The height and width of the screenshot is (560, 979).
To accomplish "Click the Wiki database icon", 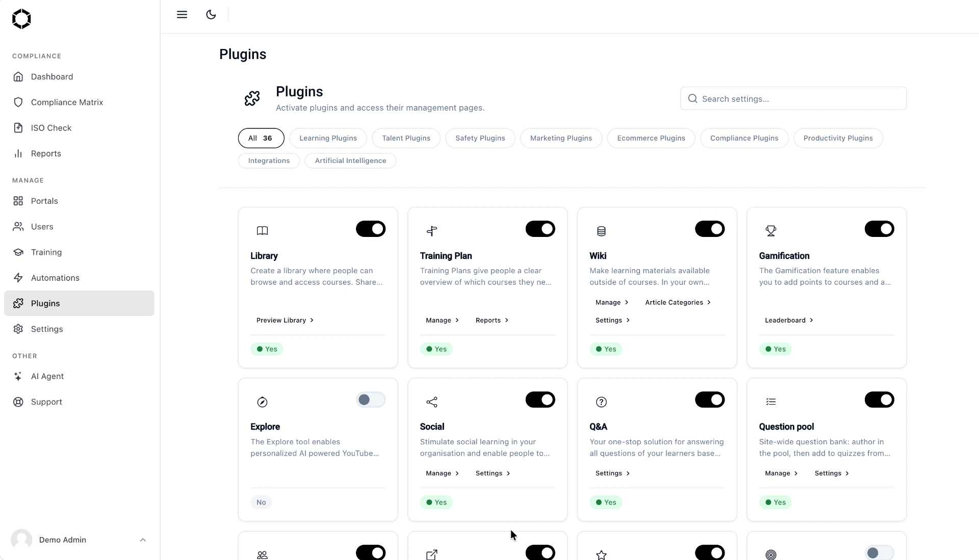I will pos(601,231).
